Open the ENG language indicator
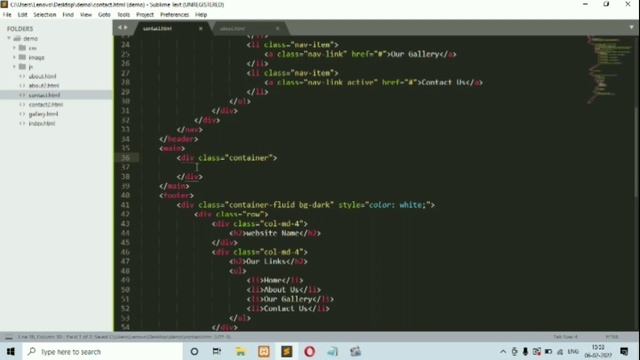The width and height of the screenshot is (640, 360). pos(573,351)
